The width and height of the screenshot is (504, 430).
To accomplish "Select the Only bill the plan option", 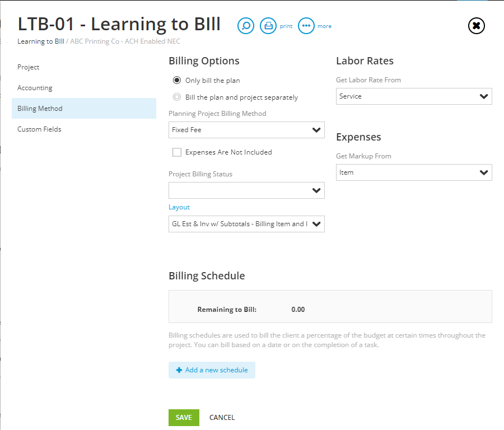I will click(x=177, y=80).
